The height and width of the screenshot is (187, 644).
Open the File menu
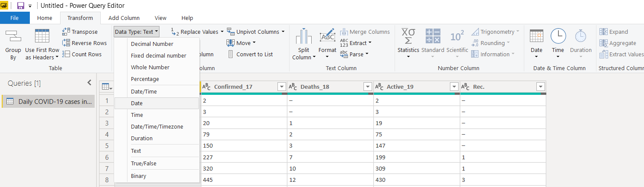(14, 18)
